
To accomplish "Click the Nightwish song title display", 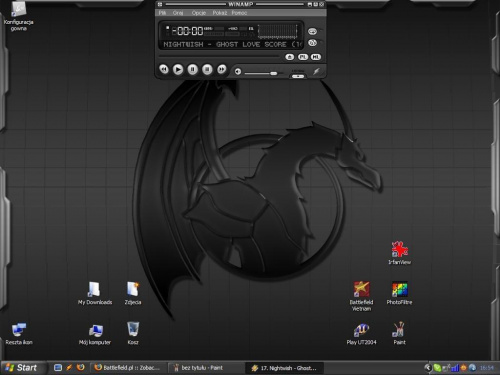I will click(x=232, y=44).
